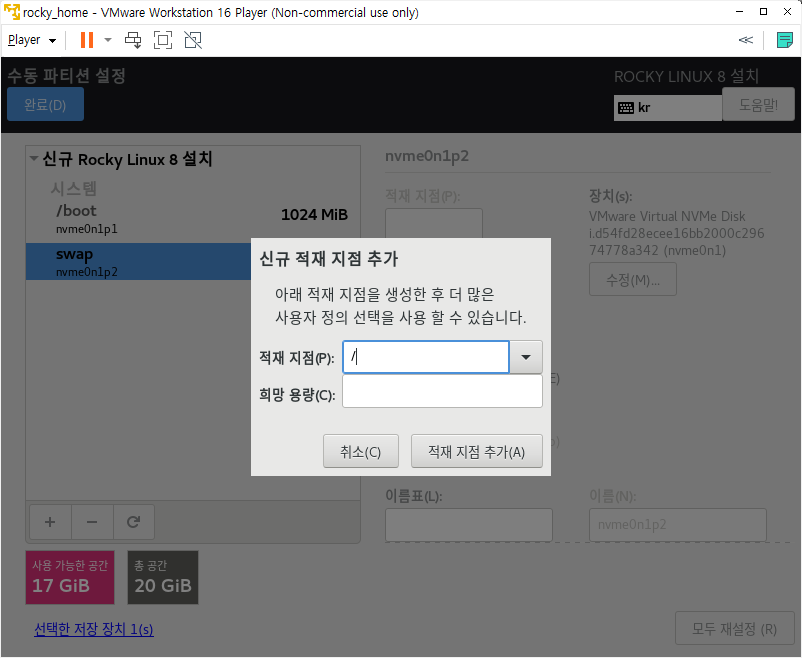802x658 pixels.
Task: Select the /boot partition row
Action: [193, 219]
